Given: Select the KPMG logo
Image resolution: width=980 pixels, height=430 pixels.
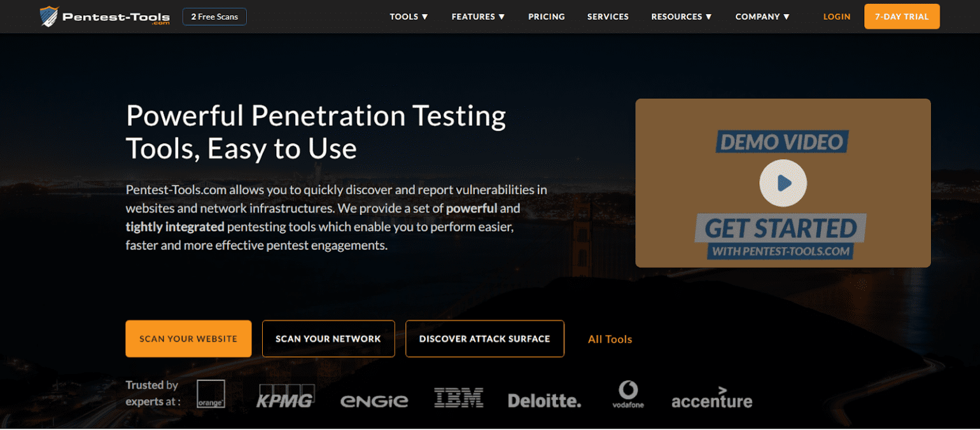Looking at the screenshot, I should coord(285,397).
